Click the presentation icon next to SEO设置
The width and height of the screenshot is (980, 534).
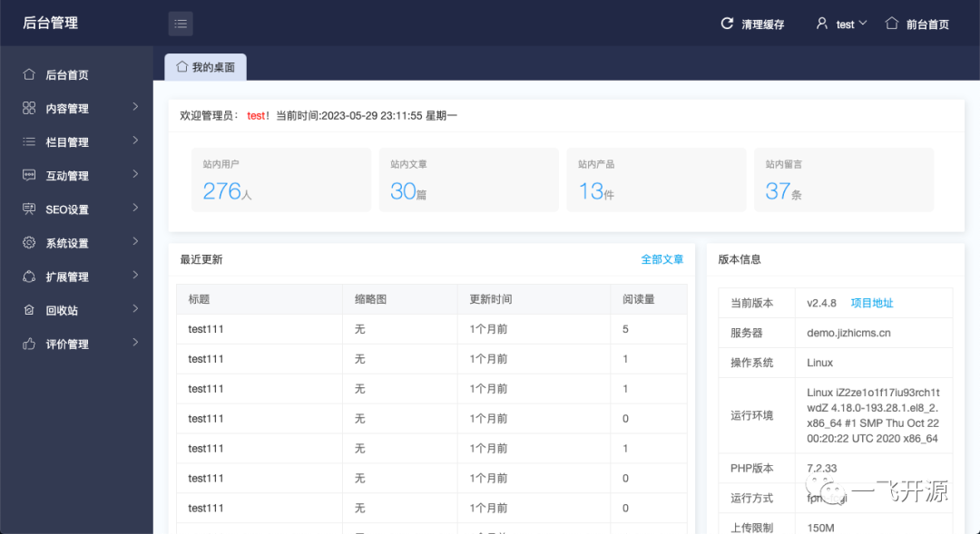(x=29, y=209)
